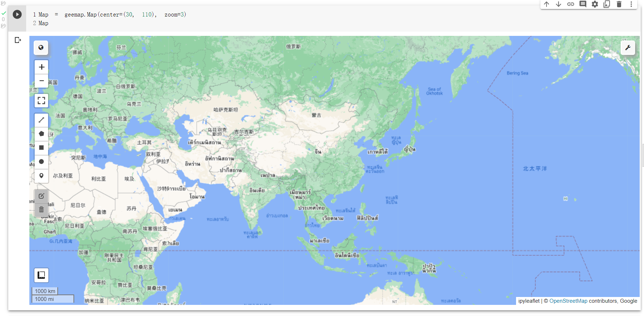Clear cell output icon beside the map
Viewport: 644px width, 316px height.
click(18, 40)
